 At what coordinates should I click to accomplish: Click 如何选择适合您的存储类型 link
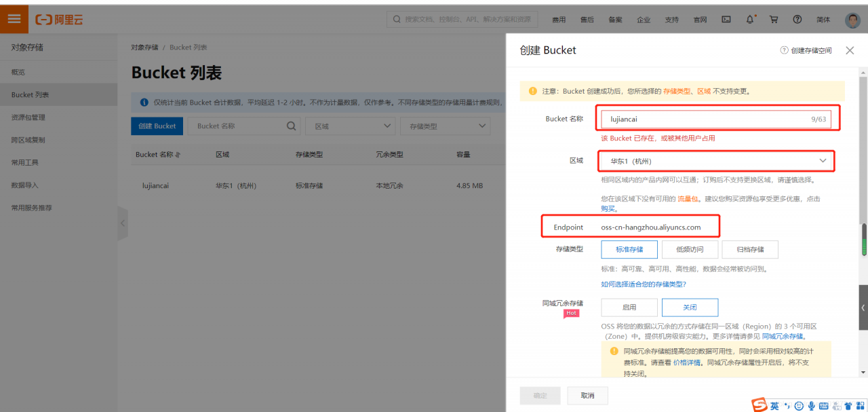(644, 284)
